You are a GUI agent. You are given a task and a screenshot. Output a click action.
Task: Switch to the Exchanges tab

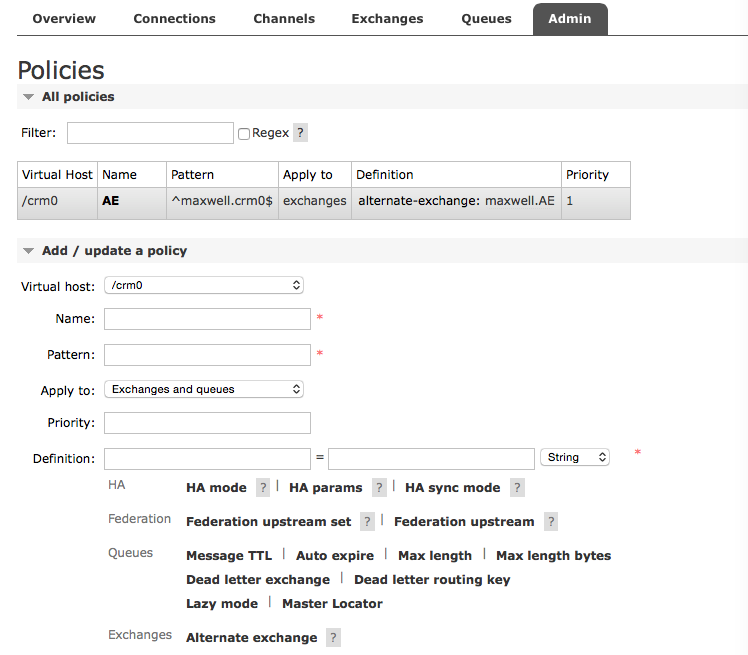(387, 19)
